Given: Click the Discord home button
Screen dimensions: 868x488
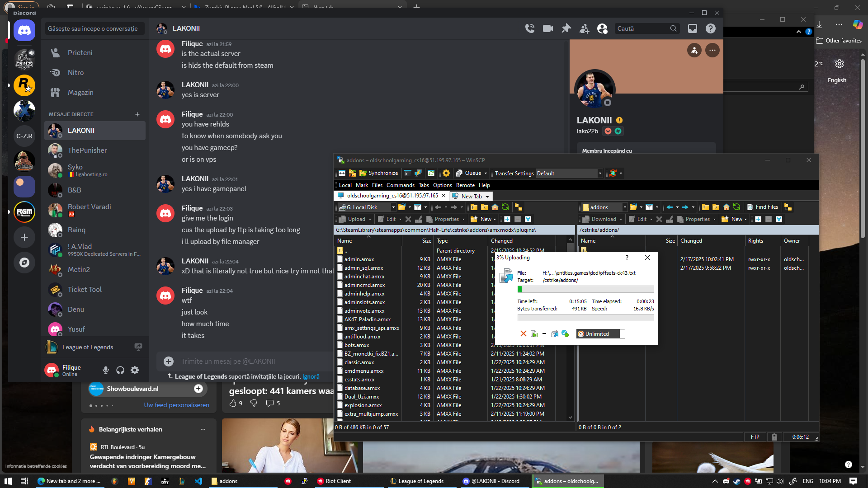Looking at the screenshot, I should [x=24, y=30].
